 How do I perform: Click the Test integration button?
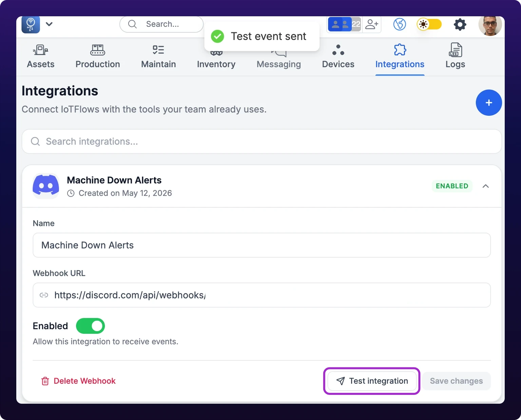[x=372, y=381]
